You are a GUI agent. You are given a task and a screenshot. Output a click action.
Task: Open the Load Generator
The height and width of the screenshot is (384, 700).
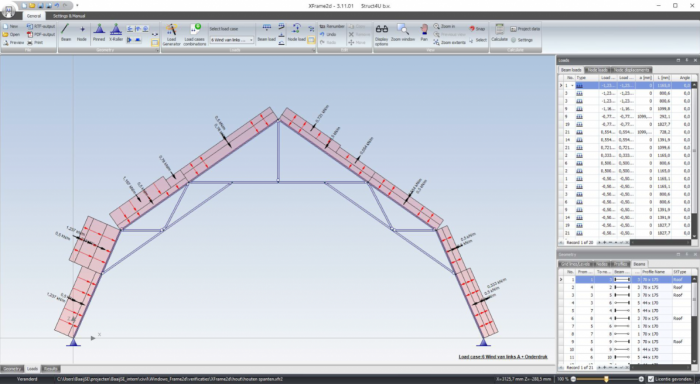pyautogui.click(x=171, y=35)
